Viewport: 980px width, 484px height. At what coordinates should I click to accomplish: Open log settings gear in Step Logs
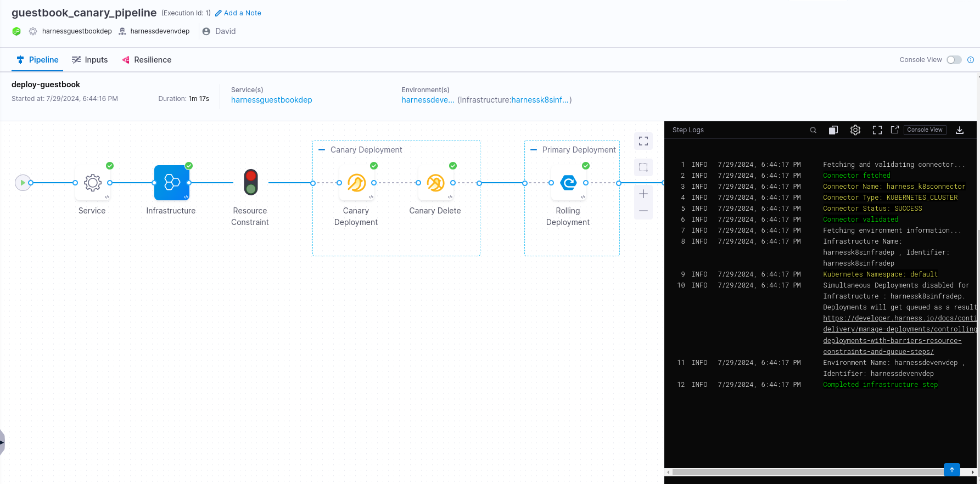(855, 130)
